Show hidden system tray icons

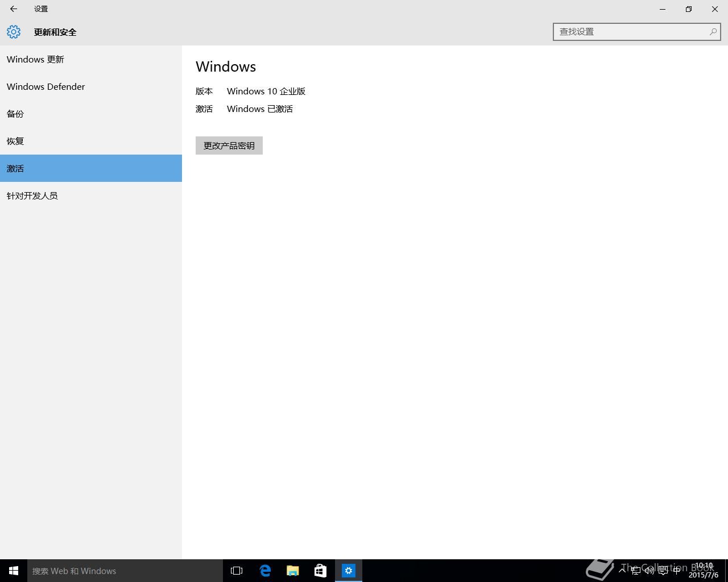622,571
